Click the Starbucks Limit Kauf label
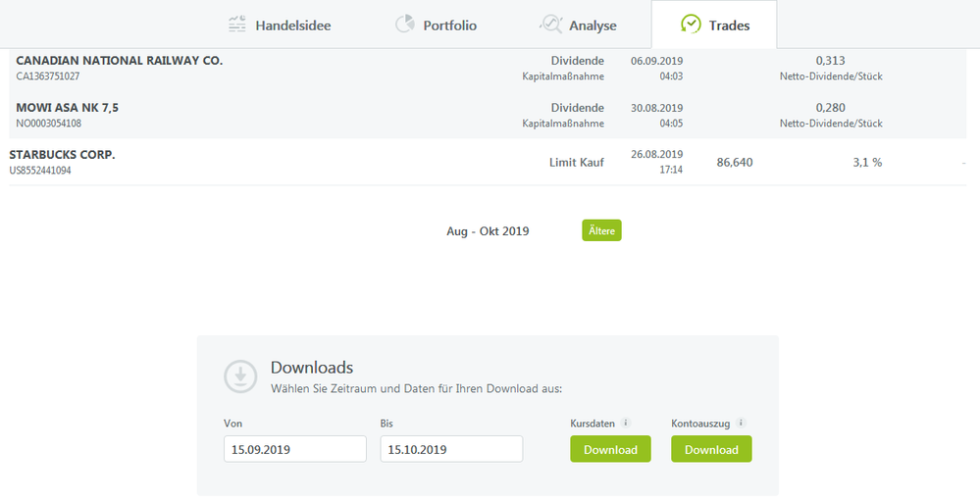 coord(576,162)
